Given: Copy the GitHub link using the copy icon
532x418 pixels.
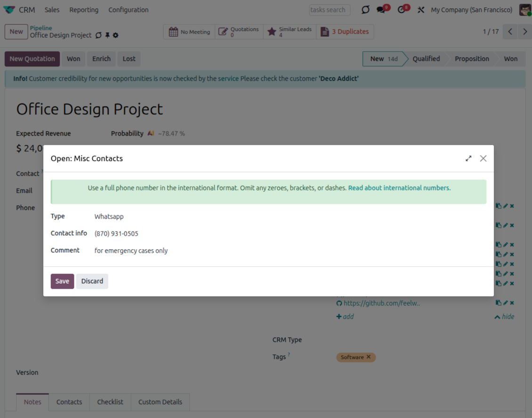Looking at the screenshot, I should pyautogui.click(x=498, y=303).
